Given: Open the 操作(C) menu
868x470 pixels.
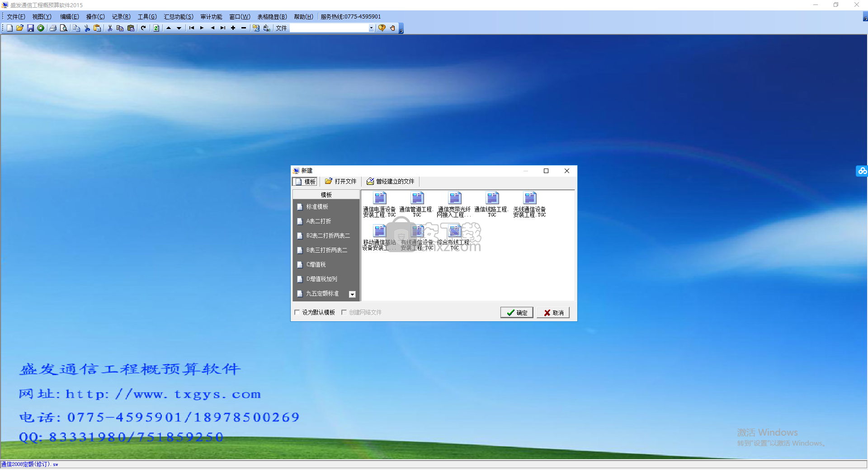Looking at the screenshot, I should point(95,17).
